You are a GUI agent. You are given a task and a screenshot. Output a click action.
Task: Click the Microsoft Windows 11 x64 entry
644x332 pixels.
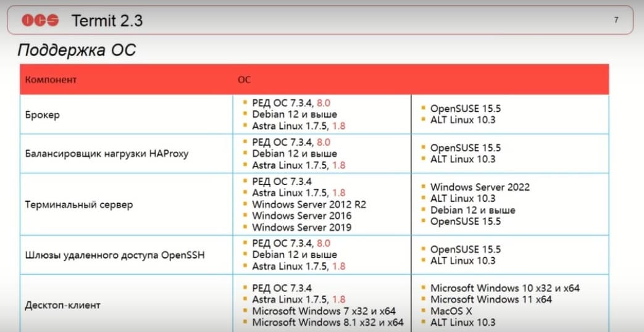tap(491, 299)
